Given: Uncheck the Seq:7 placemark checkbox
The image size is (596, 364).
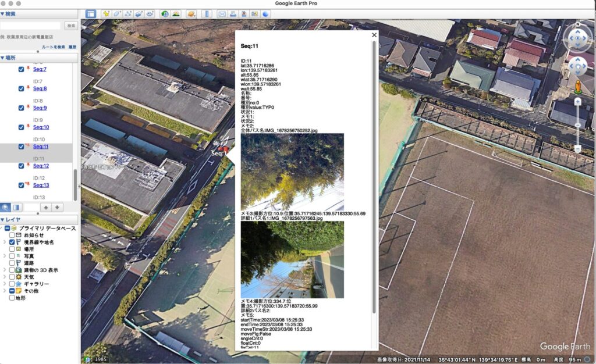Looking at the screenshot, I should click(22, 69).
